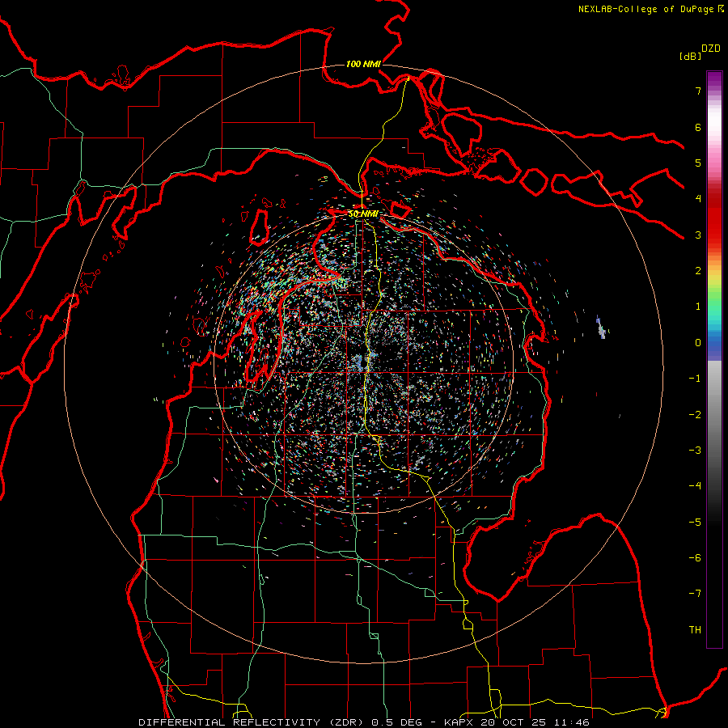Click the 1 dB label on the color scale
The height and width of the screenshot is (728, 728).
698,307
